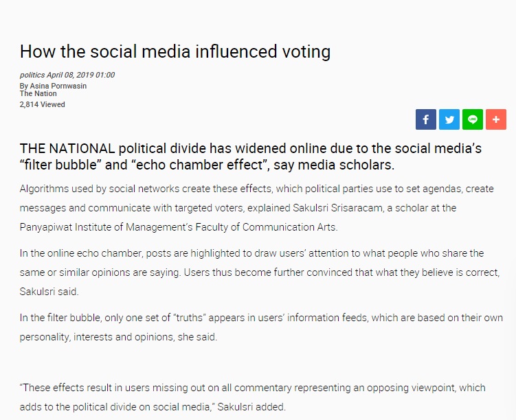Click the name Sakulsri Srisaracam in text
The image size is (516, 420).
[x=337, y=208]
